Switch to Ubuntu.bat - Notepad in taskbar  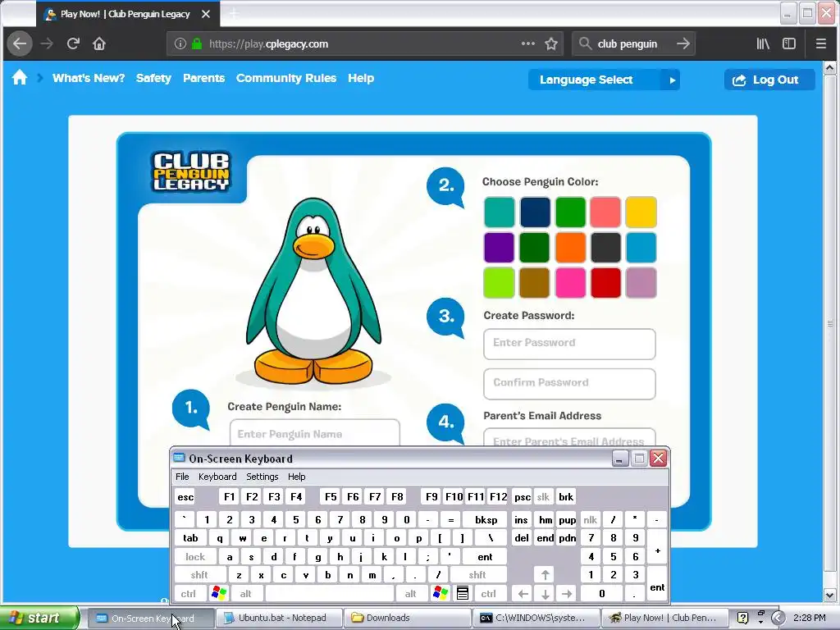pos(279,618)
